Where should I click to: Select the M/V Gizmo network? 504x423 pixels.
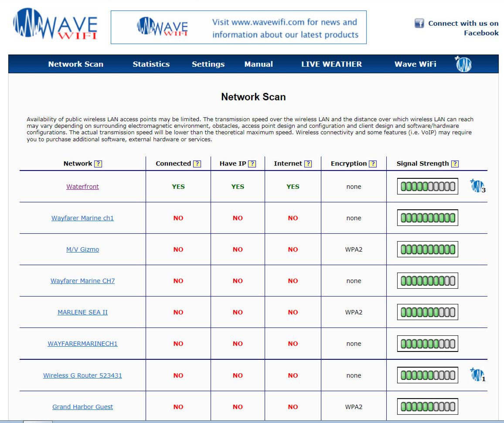tap(82, 249)
